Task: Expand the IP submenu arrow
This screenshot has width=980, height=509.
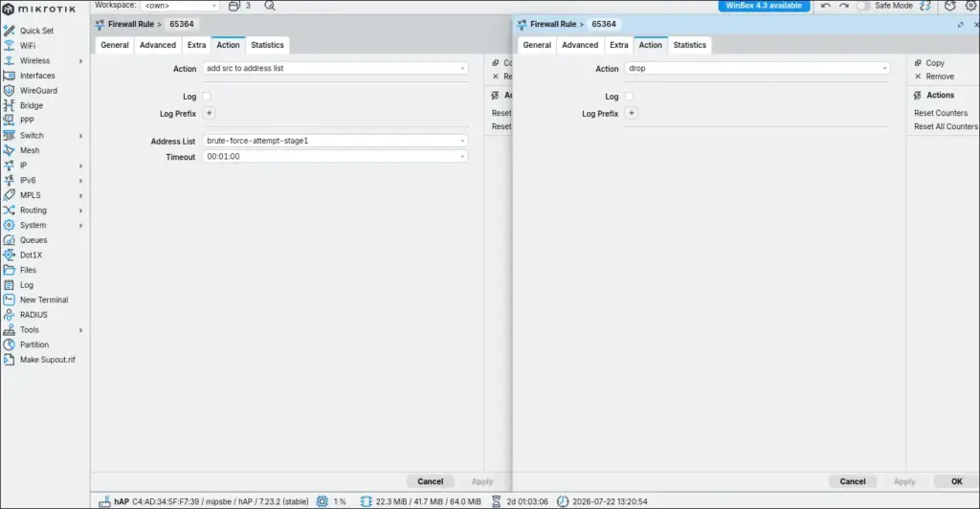Action: (80, 166)
